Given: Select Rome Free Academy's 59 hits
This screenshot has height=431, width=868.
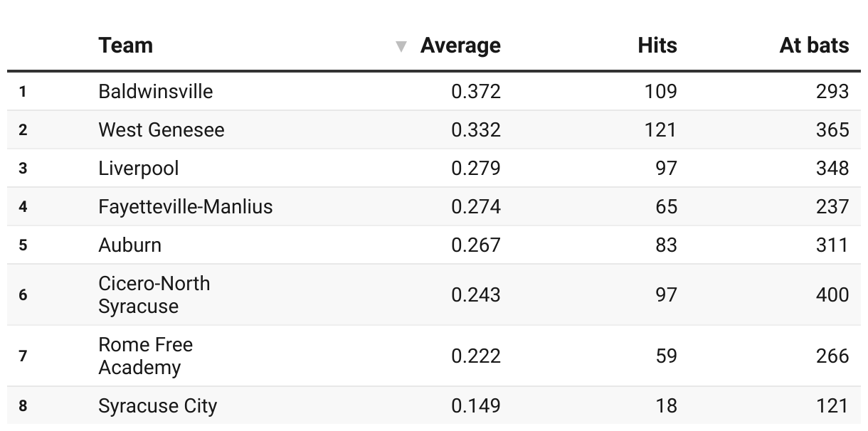Looking at the screenshot, I should [x=666, y=356].
